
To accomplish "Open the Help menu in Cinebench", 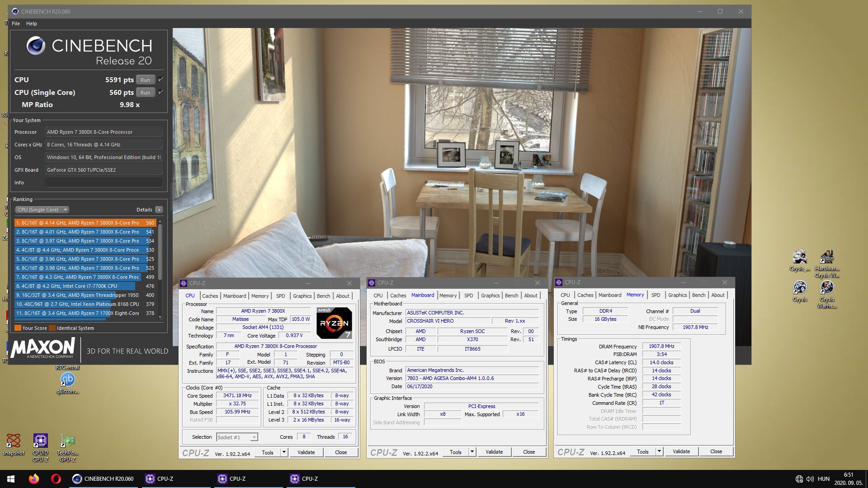I will click(x=31, y=23).
